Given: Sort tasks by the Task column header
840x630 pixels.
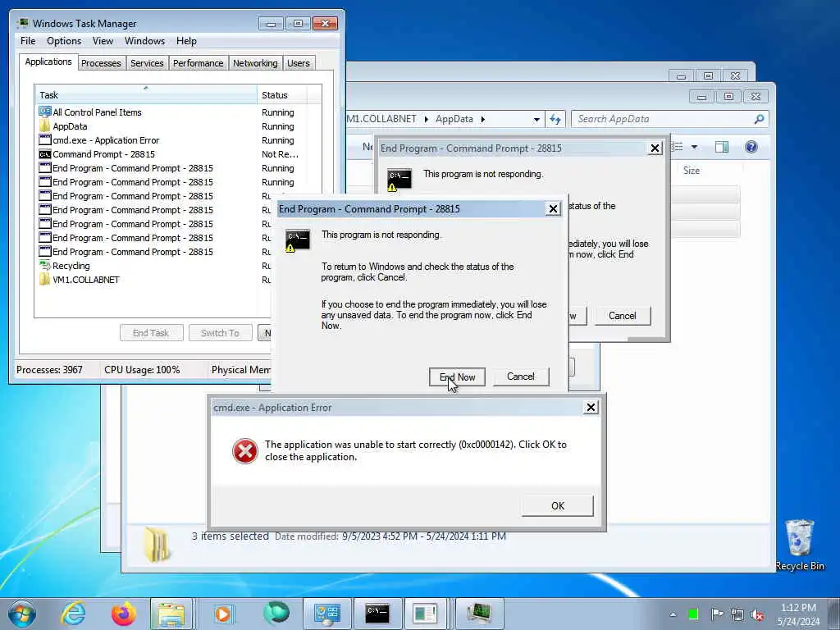Looking at the screenshot, I should point(146,95).
